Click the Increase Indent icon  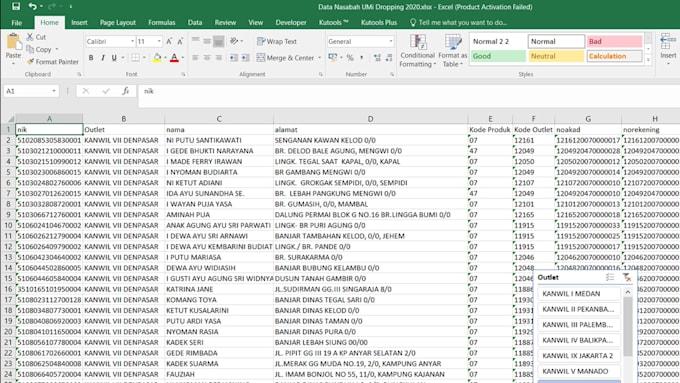[245, 58]
